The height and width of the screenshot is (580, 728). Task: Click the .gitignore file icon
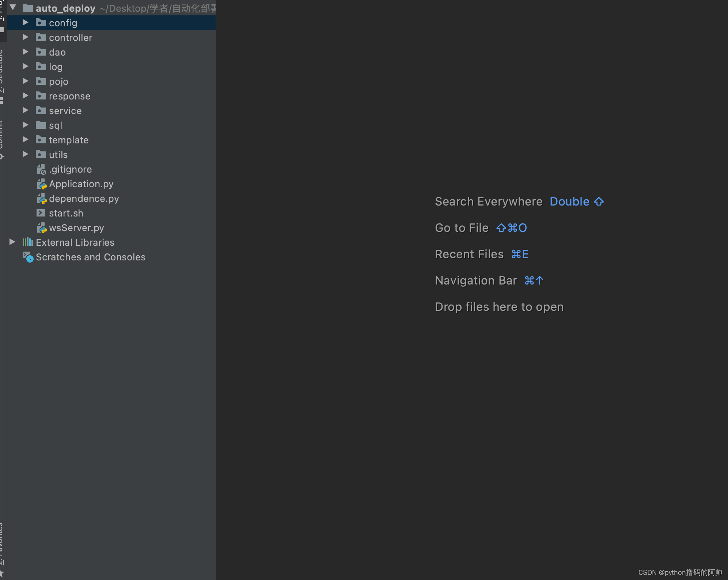[x=41, y=169]
